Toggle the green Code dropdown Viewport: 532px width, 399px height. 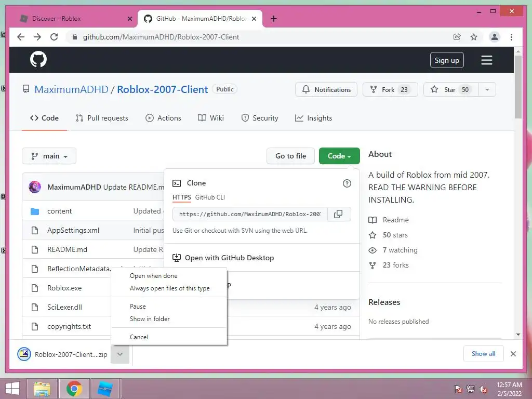click(339, 156)
